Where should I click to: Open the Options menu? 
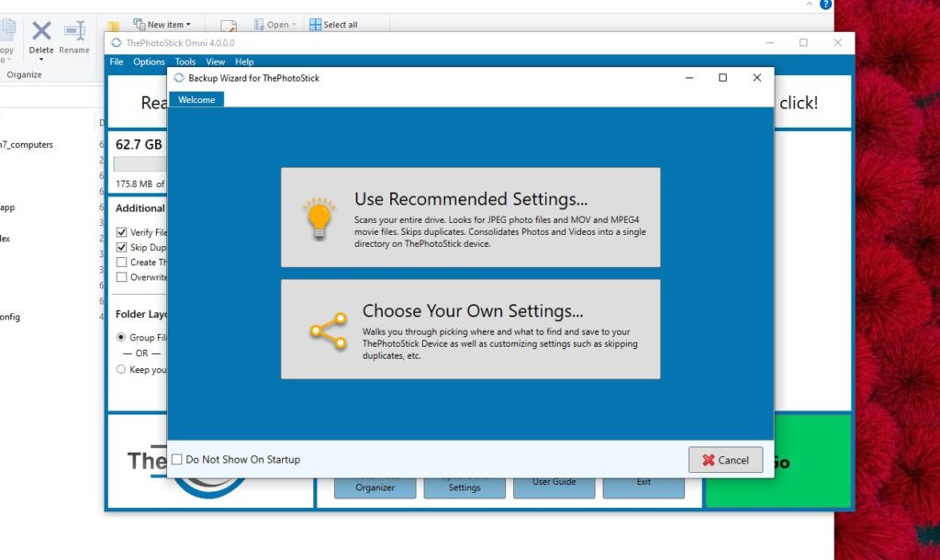pyautogui.click(x=149, y=62)
